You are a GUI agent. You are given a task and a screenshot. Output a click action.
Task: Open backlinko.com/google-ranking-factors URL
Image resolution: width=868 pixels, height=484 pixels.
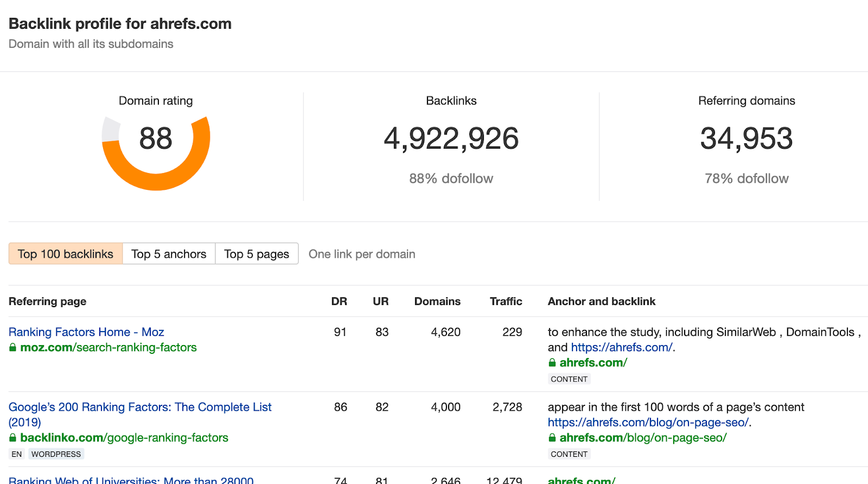click(124, 437)
